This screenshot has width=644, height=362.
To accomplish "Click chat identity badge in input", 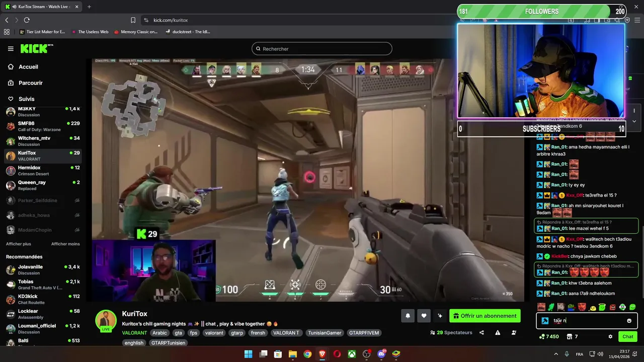I will (545, 321).
